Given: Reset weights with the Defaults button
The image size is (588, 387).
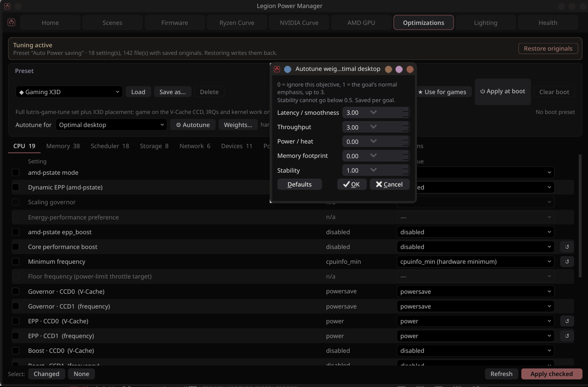Looking at the screenshot, I should tap(299, 184).
